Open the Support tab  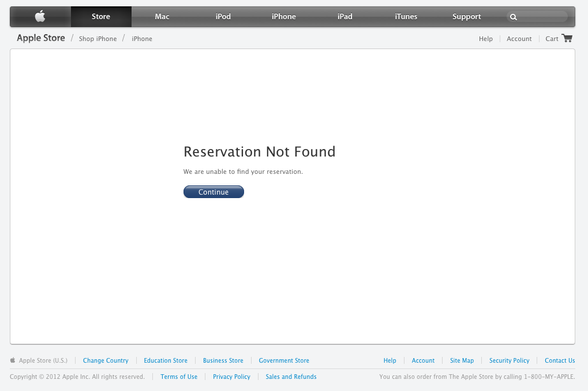coord(466,17)
